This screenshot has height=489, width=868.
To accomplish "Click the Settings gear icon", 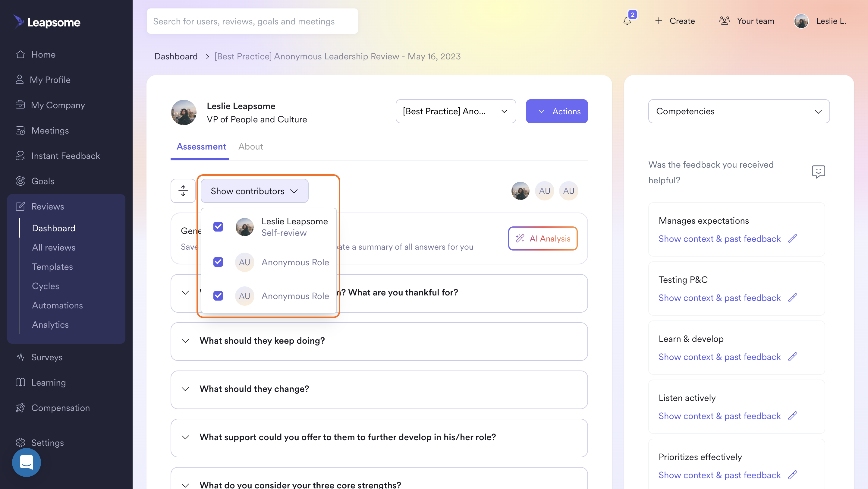I will coord(20,442).
